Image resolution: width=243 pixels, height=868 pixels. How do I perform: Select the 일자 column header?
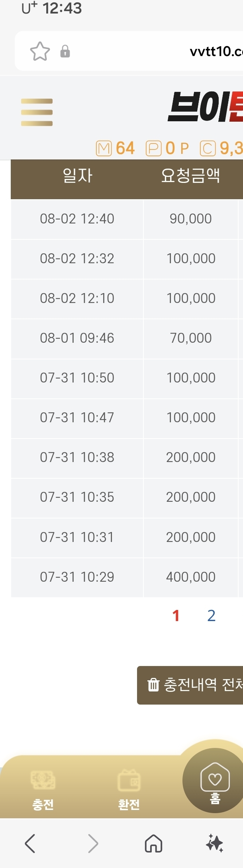(77, 176)
